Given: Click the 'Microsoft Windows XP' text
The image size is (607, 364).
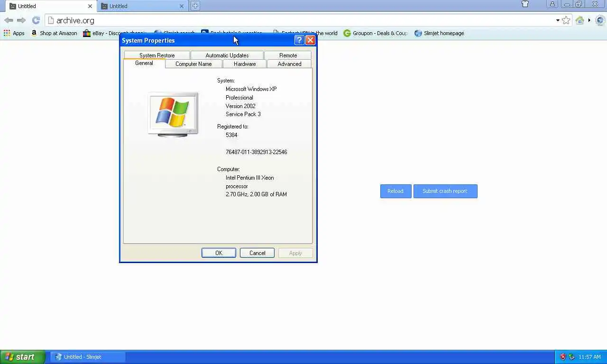Looking at the screenshot, I should point(251,89).
